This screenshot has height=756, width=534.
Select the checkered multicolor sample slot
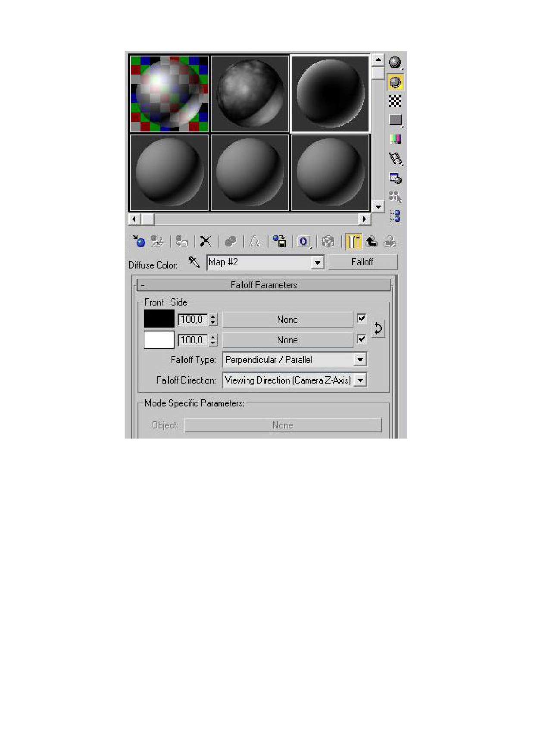[169, 94]
